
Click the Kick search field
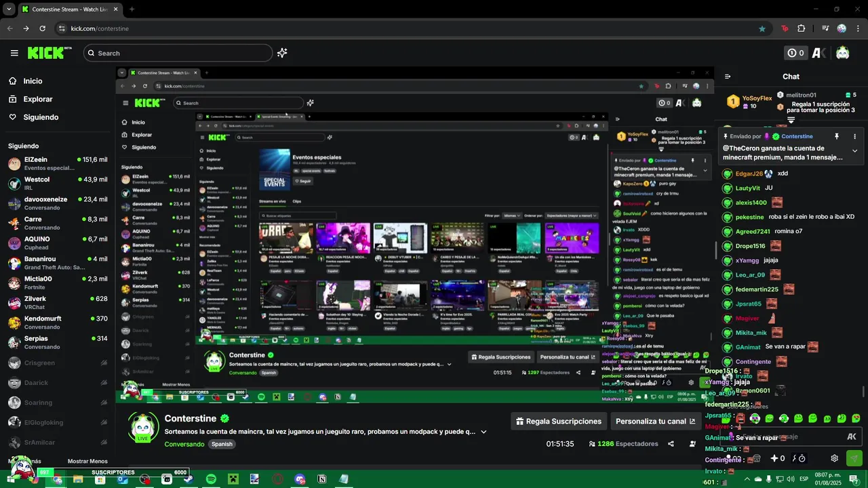coord(178,53)
